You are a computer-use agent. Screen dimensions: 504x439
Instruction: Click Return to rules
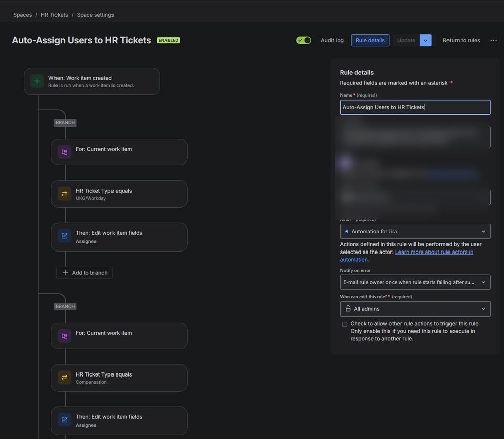461,40
